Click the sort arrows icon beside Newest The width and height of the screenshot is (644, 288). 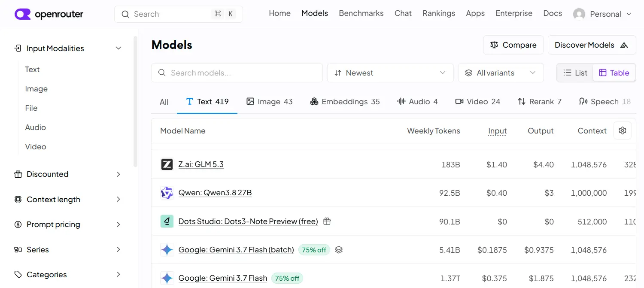click(338, 73)
